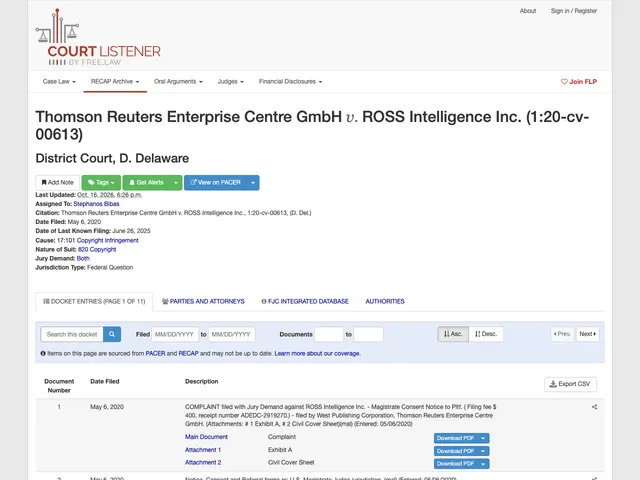Open the RECAP link in notice
This screenshot has height=480, width=640.
point(188,353)
